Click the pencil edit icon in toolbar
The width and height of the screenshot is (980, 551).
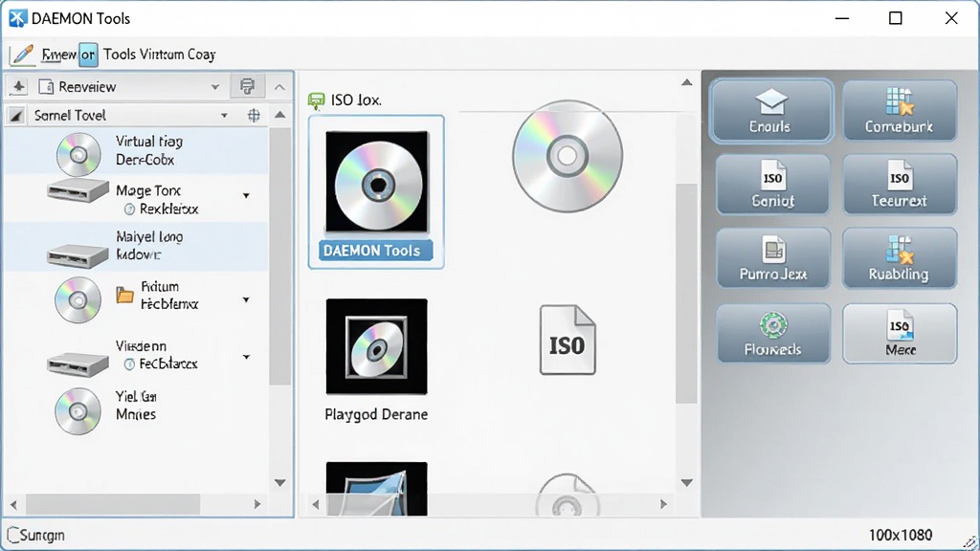[23, 55]
